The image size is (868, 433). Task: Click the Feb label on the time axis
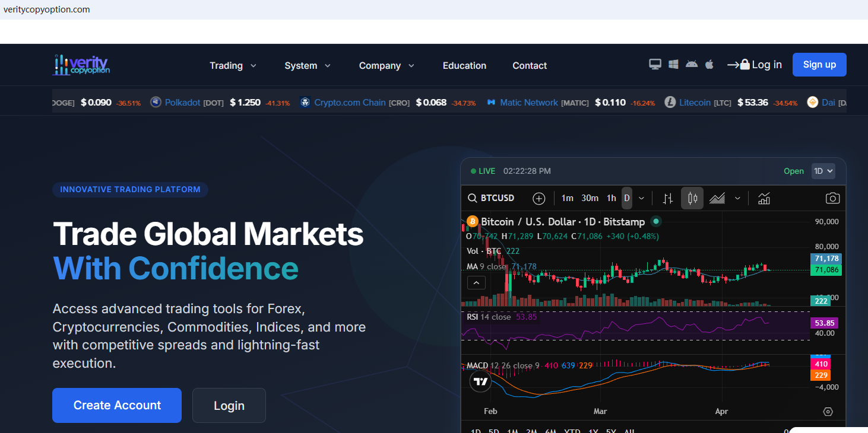(x=490, y=411)
